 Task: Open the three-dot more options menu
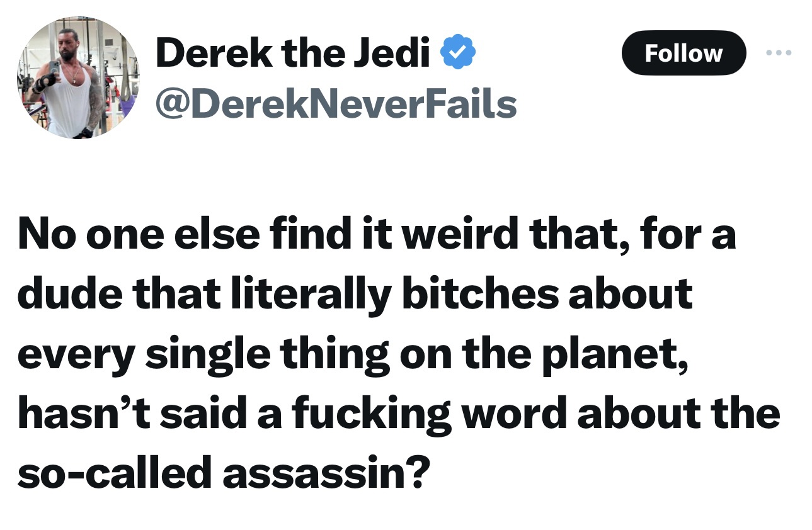pyautogui.click(x=779, y=53)
